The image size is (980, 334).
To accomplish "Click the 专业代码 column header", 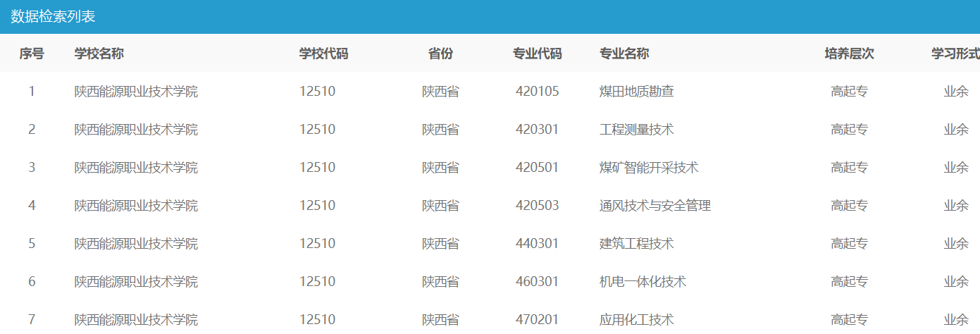I will click(x=538, y=54).
